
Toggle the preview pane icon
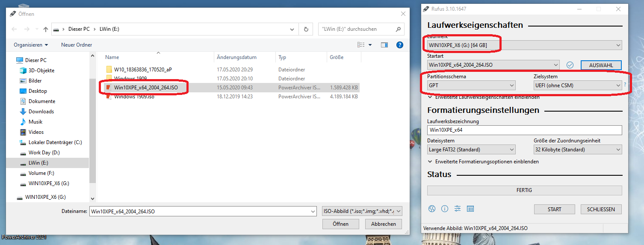pyautogui.click(x=384, y=45)
